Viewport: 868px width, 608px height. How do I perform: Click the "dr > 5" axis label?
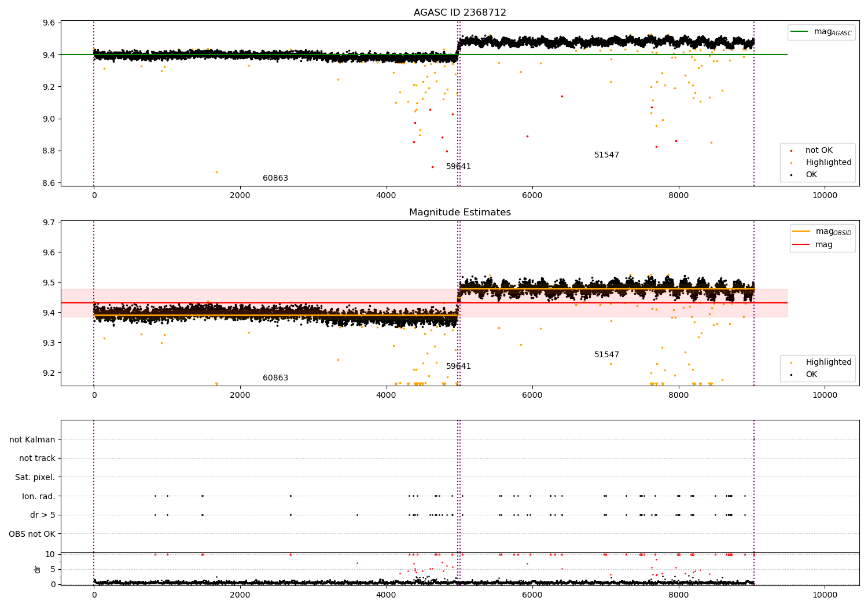pos(43,515)
